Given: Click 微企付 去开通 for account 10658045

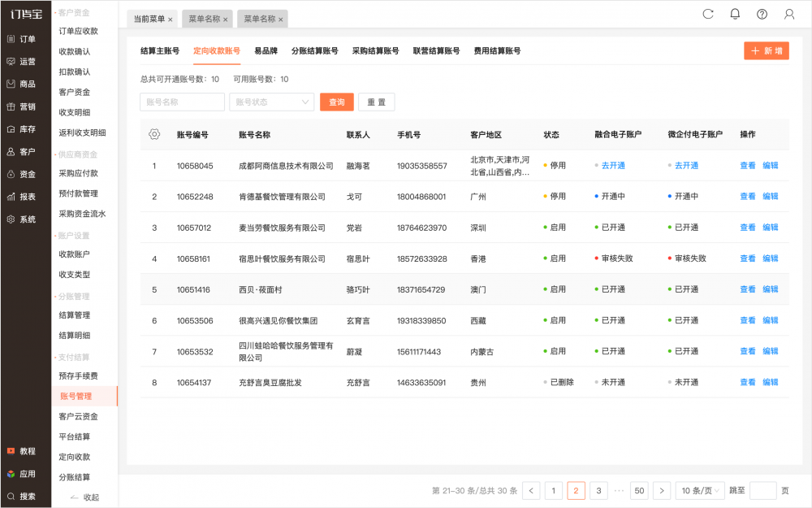Looking at the screenshot, I should (x=687, y=165).
